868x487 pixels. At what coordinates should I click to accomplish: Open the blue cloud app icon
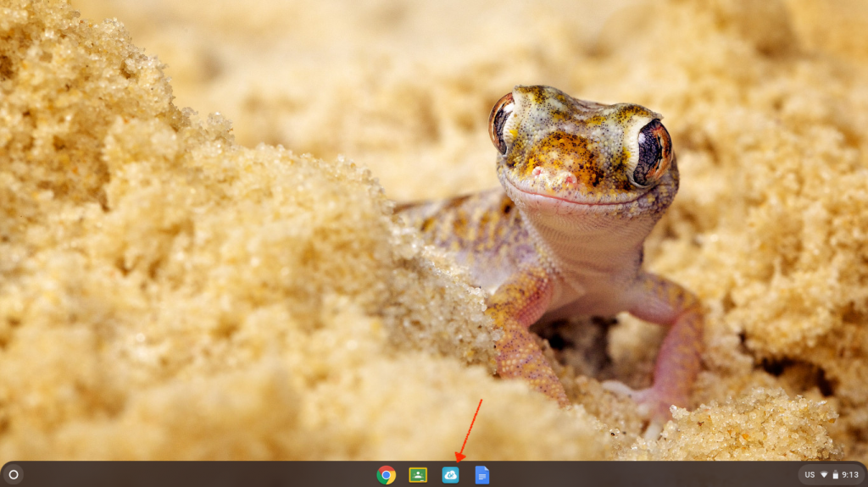(450, 475)
